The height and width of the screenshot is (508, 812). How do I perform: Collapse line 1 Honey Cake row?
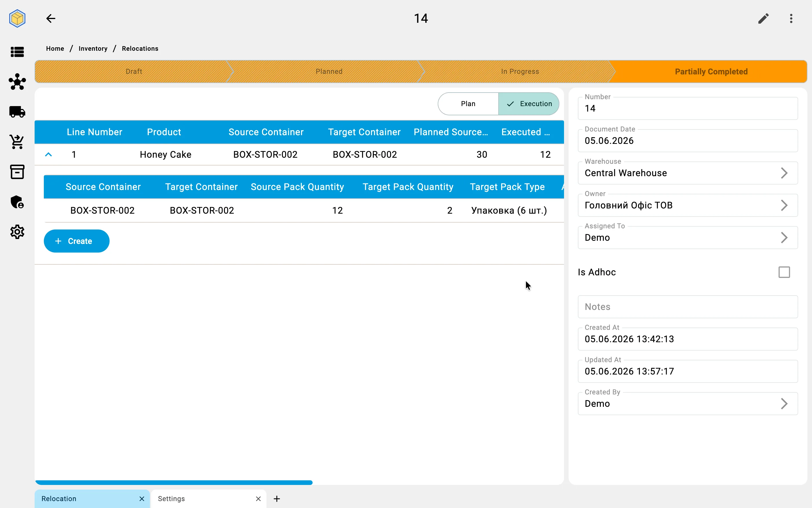point(48,155)
